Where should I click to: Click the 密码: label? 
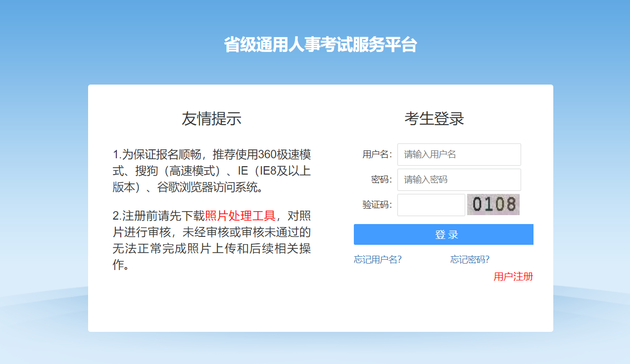pyautogui.click(x=382, y=180)
